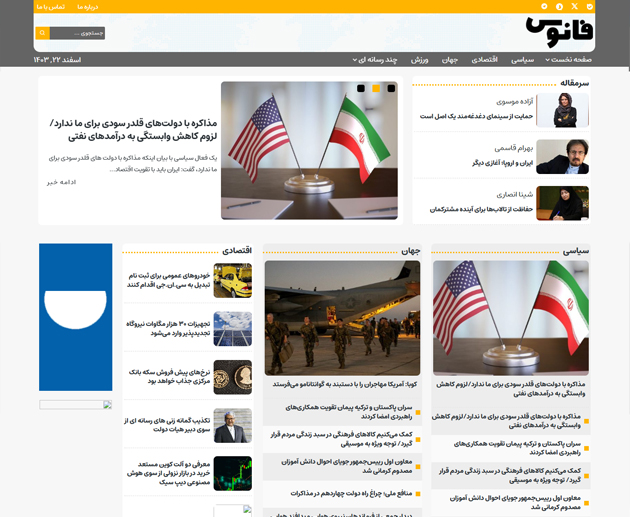Open story تجهیزات ۳۰ هزار مگاوات نیروگاه
The width and height of the screenshot is (630, 517).
168,329
